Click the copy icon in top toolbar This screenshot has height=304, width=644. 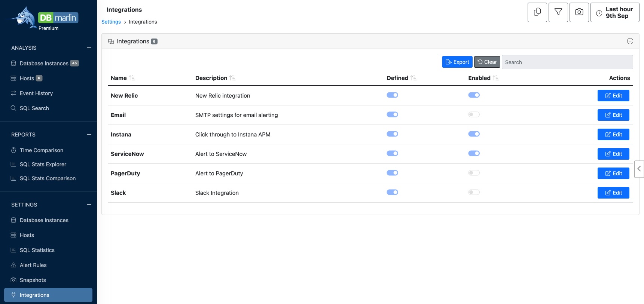pos(537,12)
